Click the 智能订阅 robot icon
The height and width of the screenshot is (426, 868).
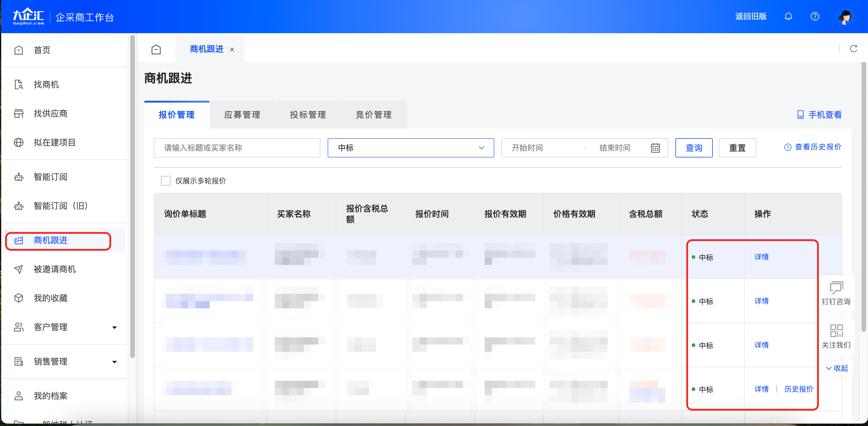pyautogui.click(x=19, y=177)
